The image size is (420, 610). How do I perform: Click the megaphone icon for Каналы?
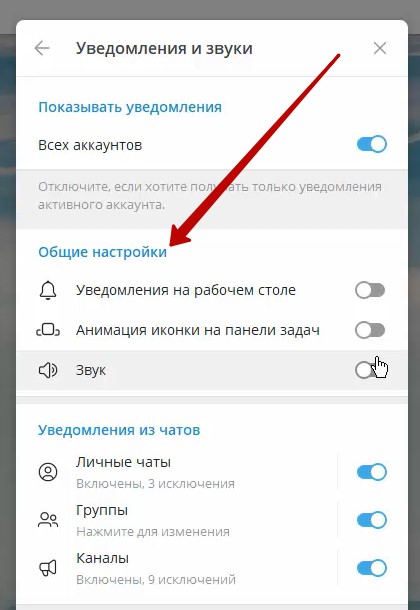[x=48, y=568]
